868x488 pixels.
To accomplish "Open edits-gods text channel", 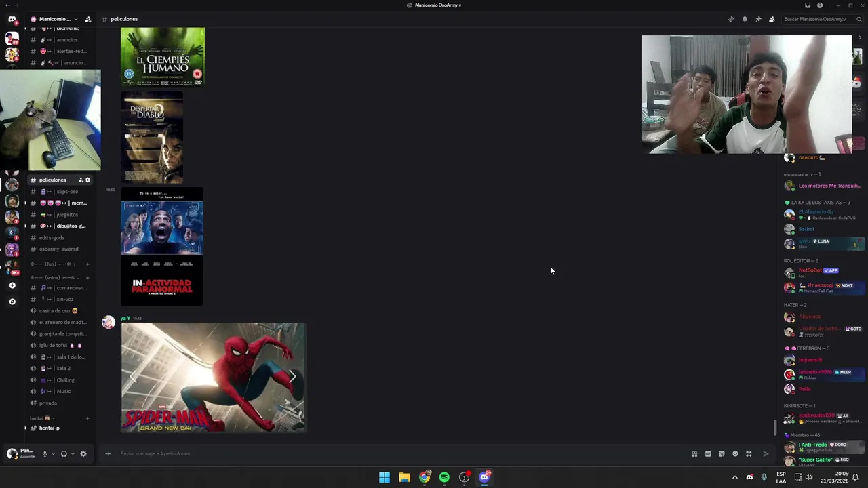I will click(x=60, y=237).
